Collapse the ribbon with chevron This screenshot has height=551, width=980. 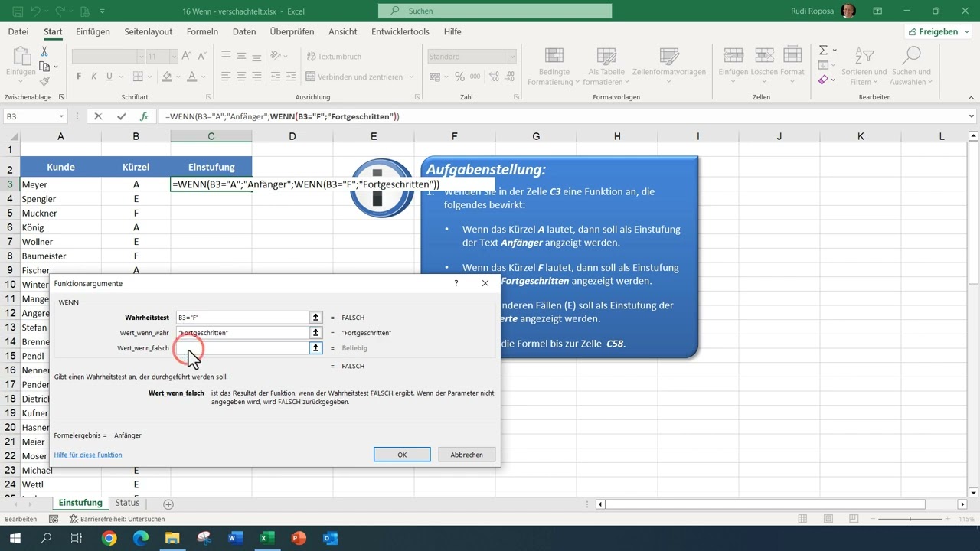972,98
